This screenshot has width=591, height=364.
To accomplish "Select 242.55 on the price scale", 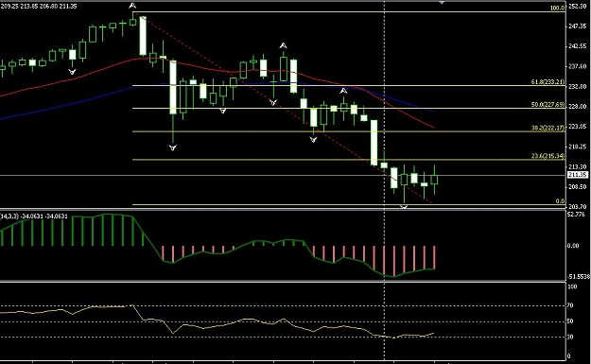I will (578, 46).
